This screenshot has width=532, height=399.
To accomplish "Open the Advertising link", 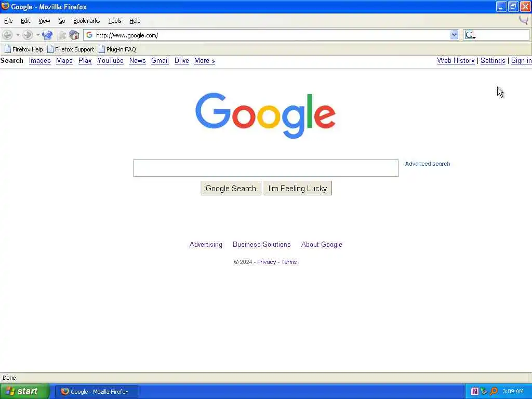I will point(206,244).
